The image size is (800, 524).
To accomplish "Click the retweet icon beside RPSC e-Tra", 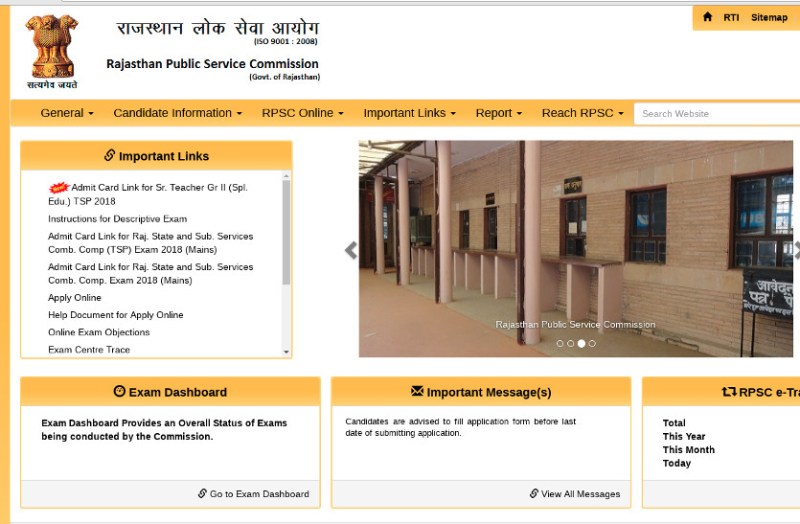I will point(729,392).
